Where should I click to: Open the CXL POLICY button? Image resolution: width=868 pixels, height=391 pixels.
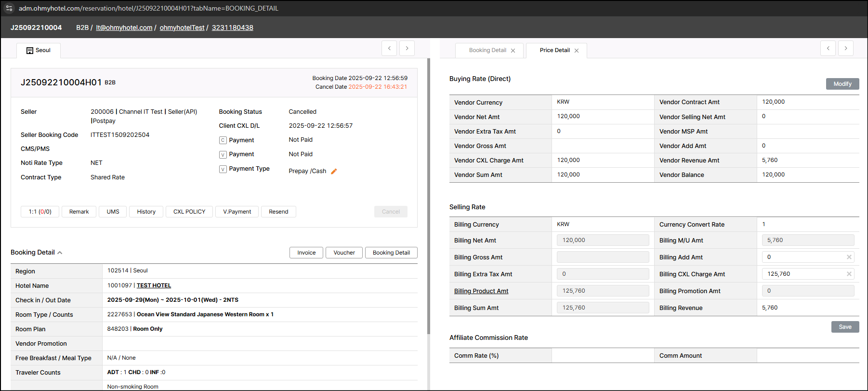(189, 212)
